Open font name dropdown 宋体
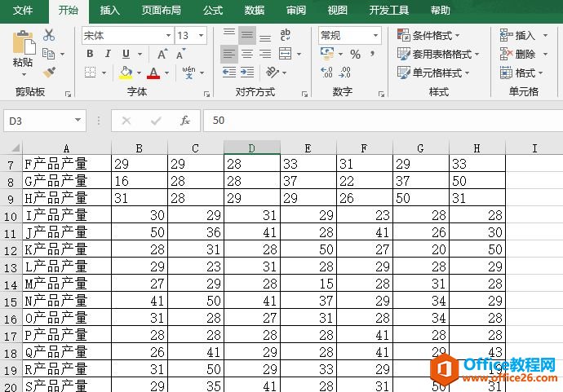This screenshot has width=563, height=392. coord(168,35)
